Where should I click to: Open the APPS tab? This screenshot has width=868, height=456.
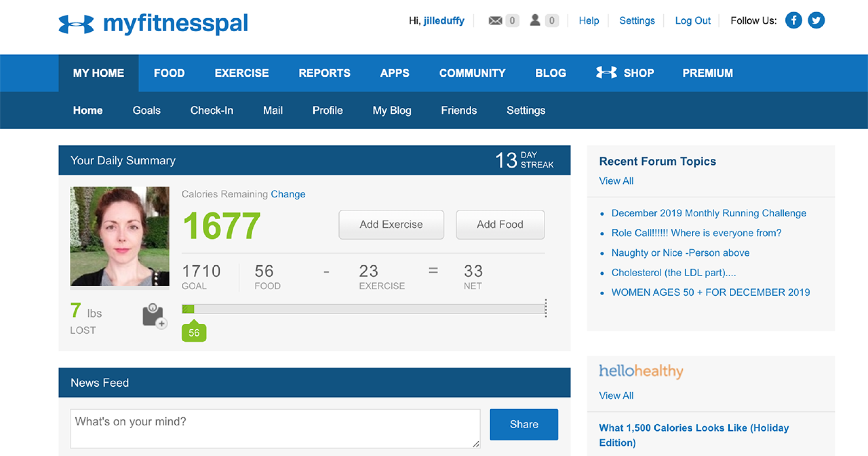(394, 73)
